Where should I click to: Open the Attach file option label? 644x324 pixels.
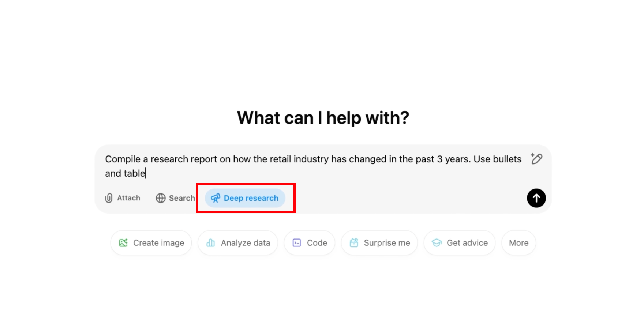128,198
